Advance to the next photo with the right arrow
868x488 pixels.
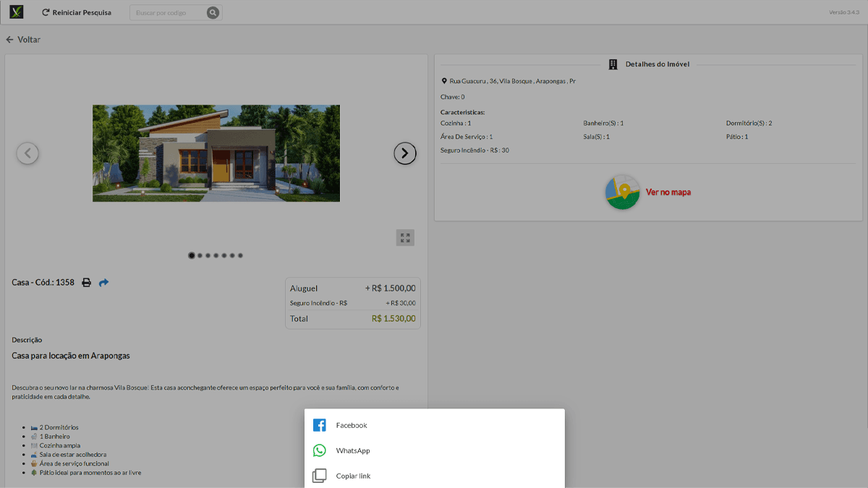point(405,153)
